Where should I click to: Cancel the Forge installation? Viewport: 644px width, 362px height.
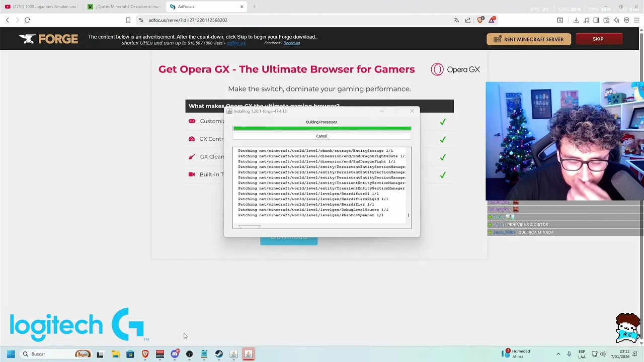(x=321, y=136)
